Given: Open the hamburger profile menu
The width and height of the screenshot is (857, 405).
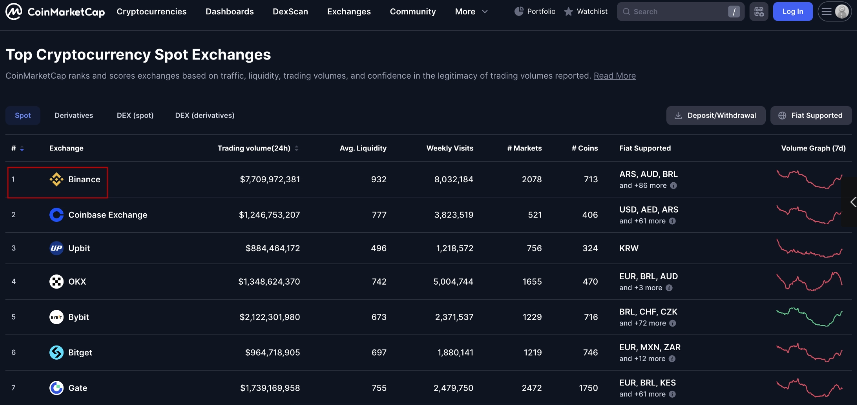Looking at the screenshot, I should pyautogui.click(x=835, y=11).
